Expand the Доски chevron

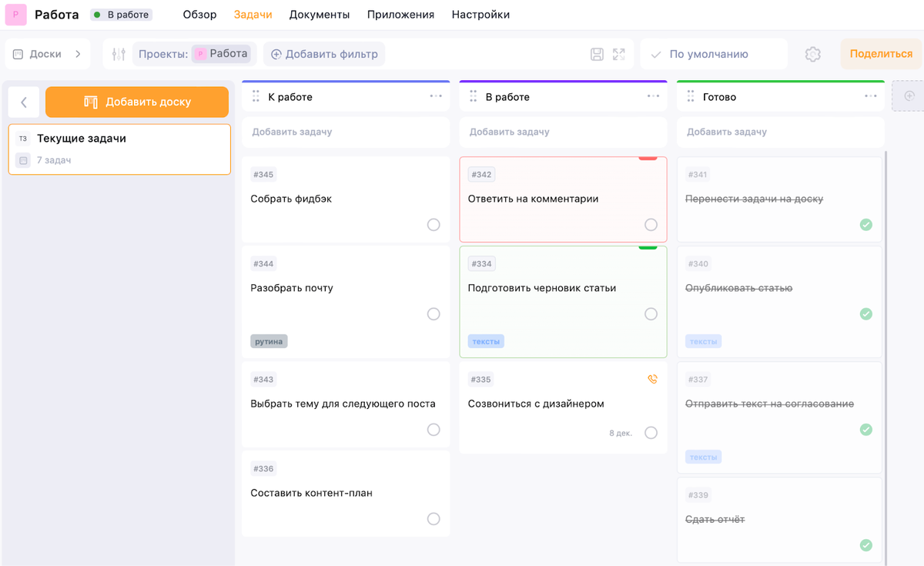(x=78, y=54)
